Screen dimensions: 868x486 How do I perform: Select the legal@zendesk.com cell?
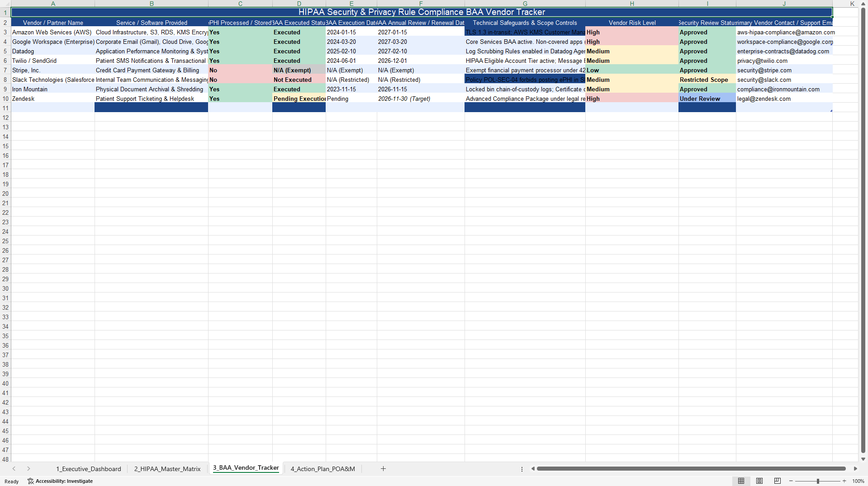coord(784,99)
